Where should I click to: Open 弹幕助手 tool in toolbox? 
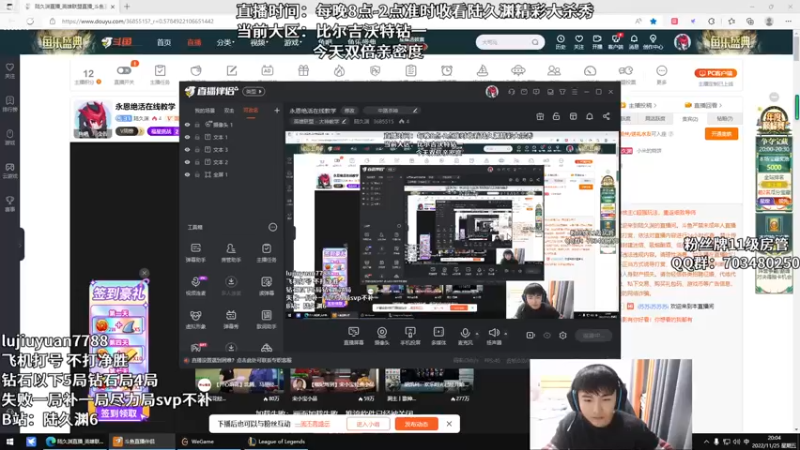pyautogui.click(x=195, y=252)
